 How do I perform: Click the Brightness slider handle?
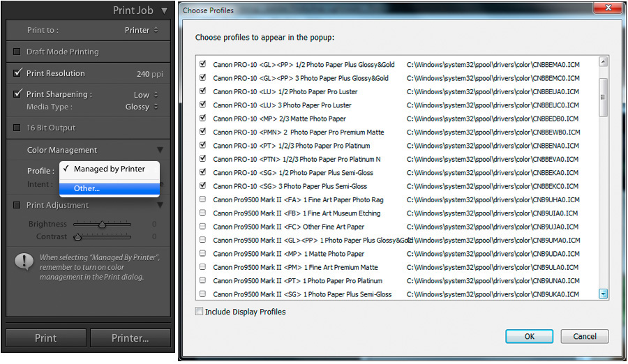pos(102,225)
